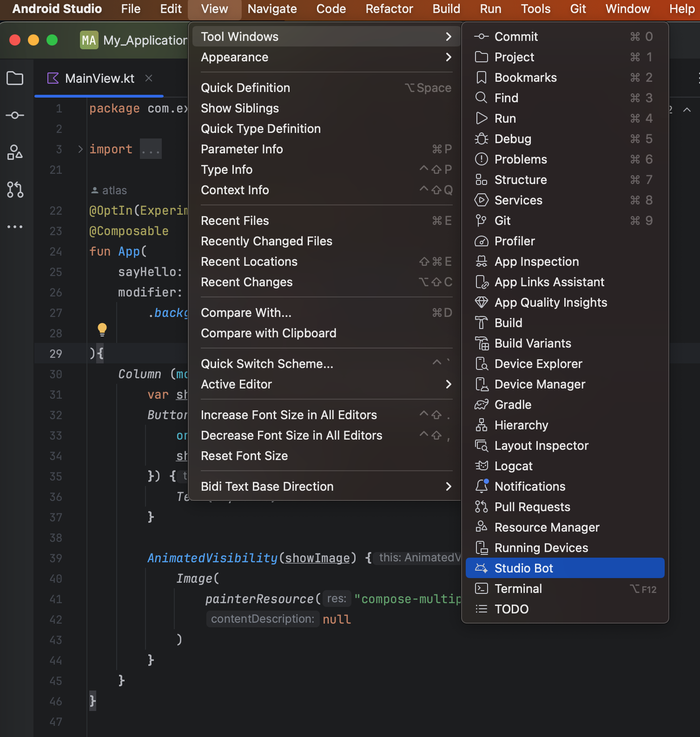Open Recent Files
This screenshot has width=700, height=737.
coord(326,220)
